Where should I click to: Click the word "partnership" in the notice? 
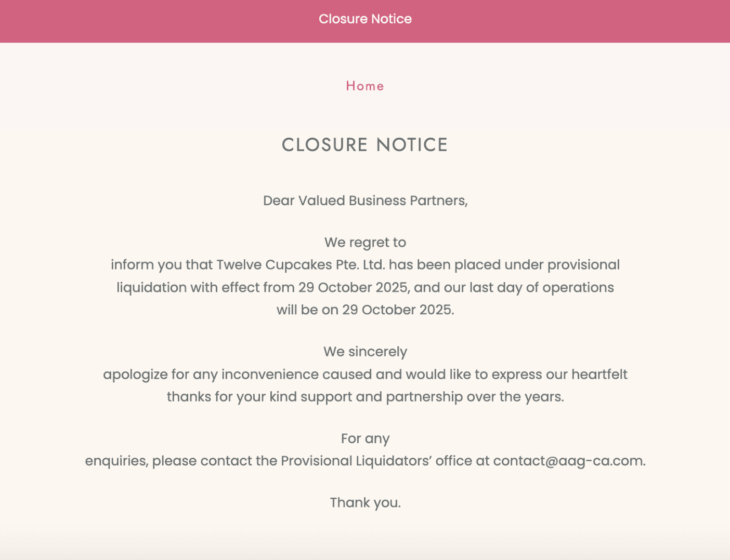click(x=424, y=397)
